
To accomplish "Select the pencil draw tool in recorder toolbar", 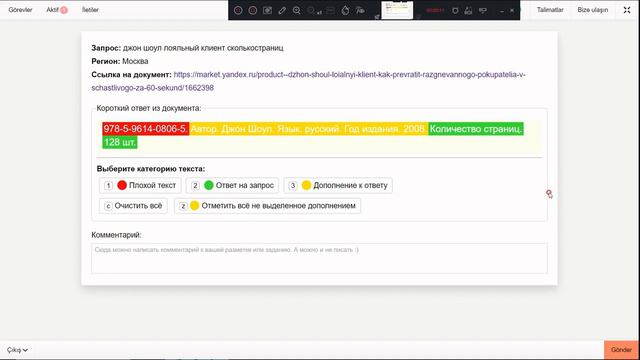I will [282, 11].
